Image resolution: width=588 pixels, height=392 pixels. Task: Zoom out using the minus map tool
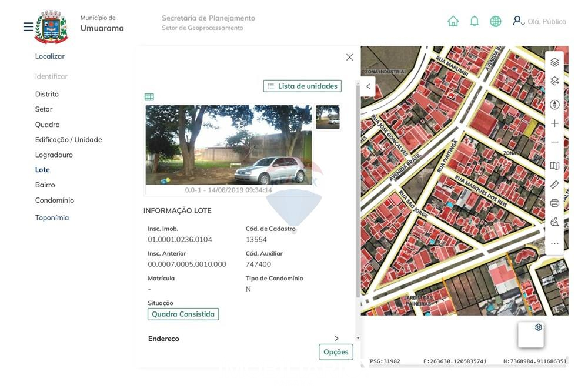point(554,142)
